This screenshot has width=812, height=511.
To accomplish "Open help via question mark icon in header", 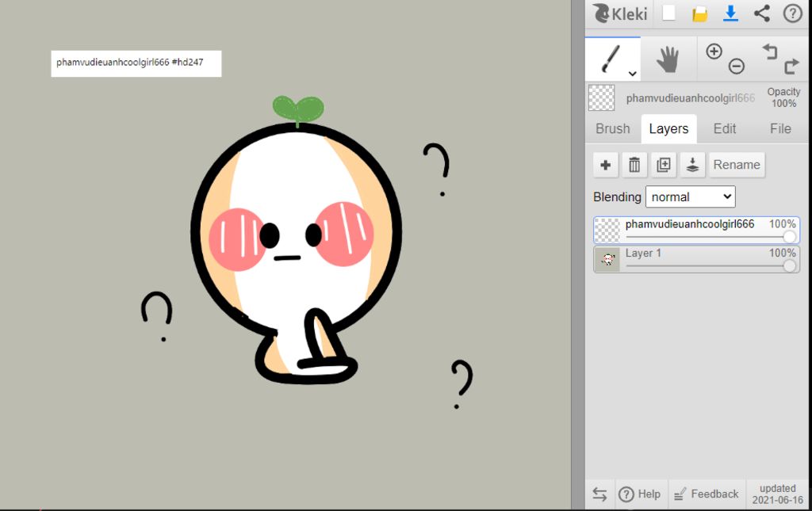I will tap(792, 13).
